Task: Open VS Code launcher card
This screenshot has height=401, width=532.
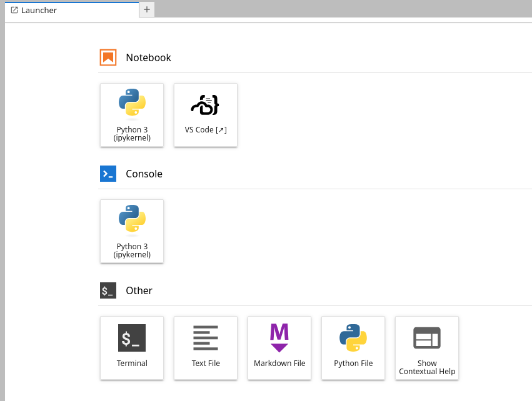Action: coord(206,115)
